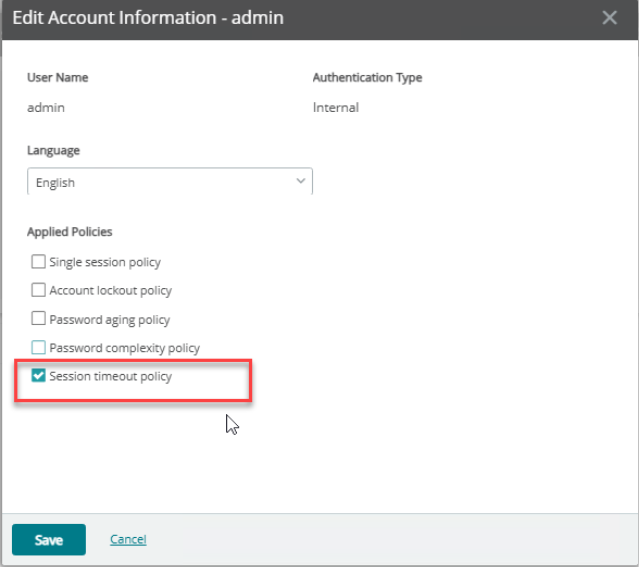Click the Single session policy label text
Viewport: 639px width, 567px height.
click(x=105, y=262)
